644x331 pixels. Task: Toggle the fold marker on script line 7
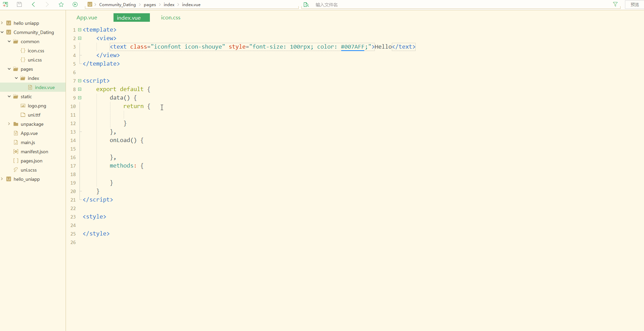80,81
